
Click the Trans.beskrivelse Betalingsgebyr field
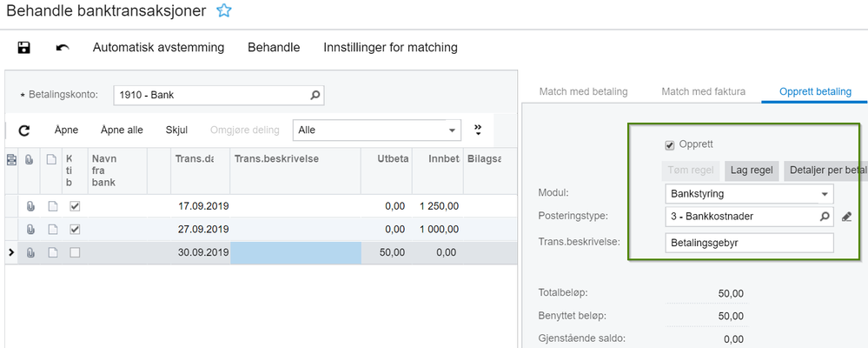point(748,243)
